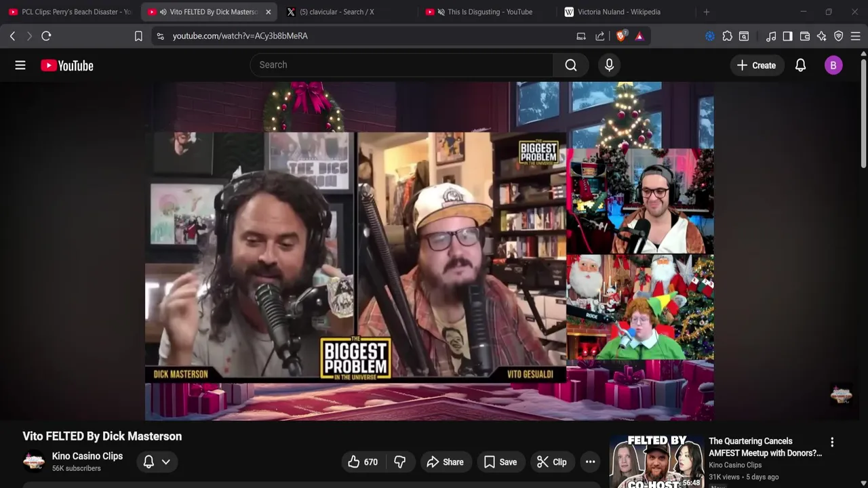Screen dimensions: 868x488
Task: Bookmark this page with the bookmark icon
Action: pyautogui.click(x=138, y=36)
